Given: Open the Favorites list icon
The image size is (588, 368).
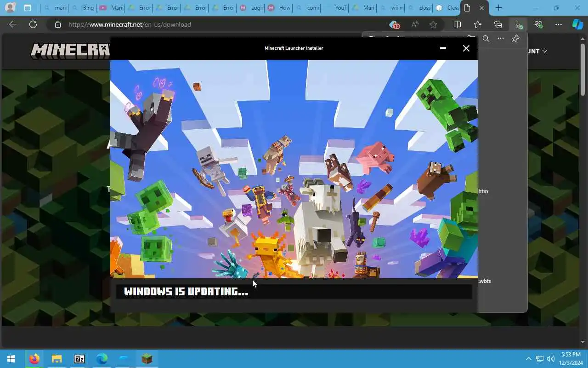Looking at the screenshot, I should click(x=478, y=24).
